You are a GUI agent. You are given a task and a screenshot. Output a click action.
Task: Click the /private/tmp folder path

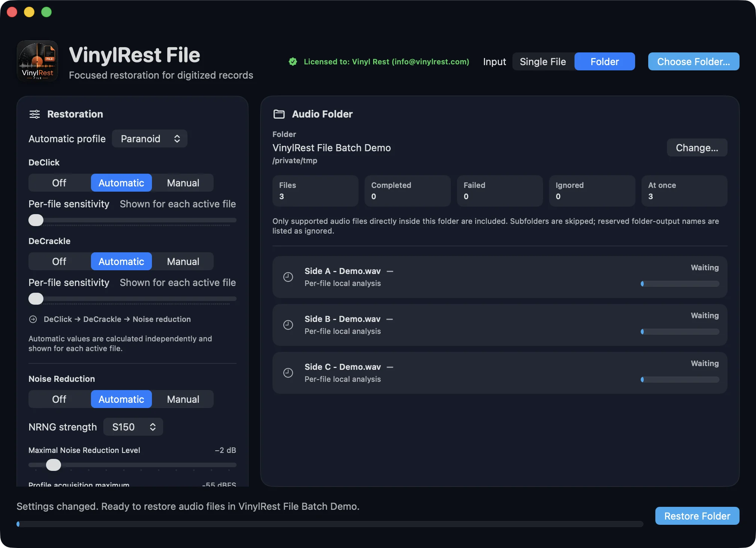pos(295,161)
